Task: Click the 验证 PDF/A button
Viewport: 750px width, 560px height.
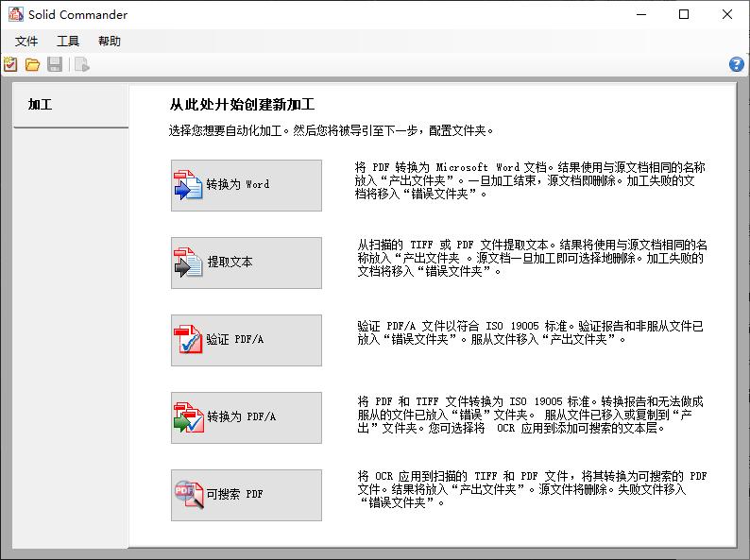Action: tap(247, 341)
